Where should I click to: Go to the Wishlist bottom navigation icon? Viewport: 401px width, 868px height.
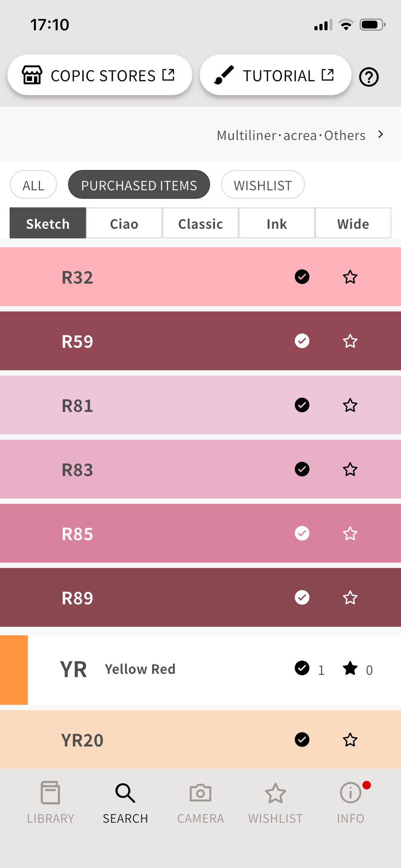tap(275, 793)
